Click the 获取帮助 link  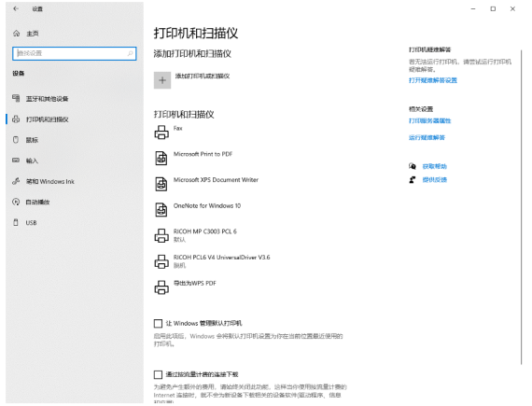click(434, 166)
